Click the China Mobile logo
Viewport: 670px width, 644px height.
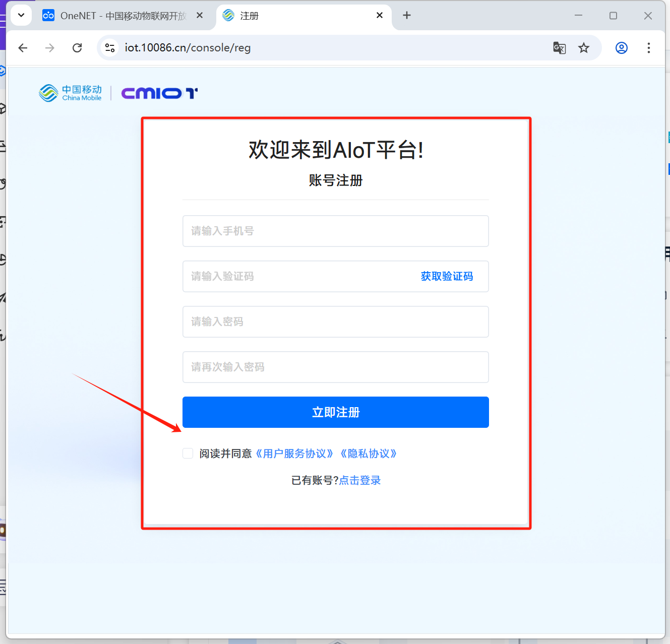(x=71, y=93)
